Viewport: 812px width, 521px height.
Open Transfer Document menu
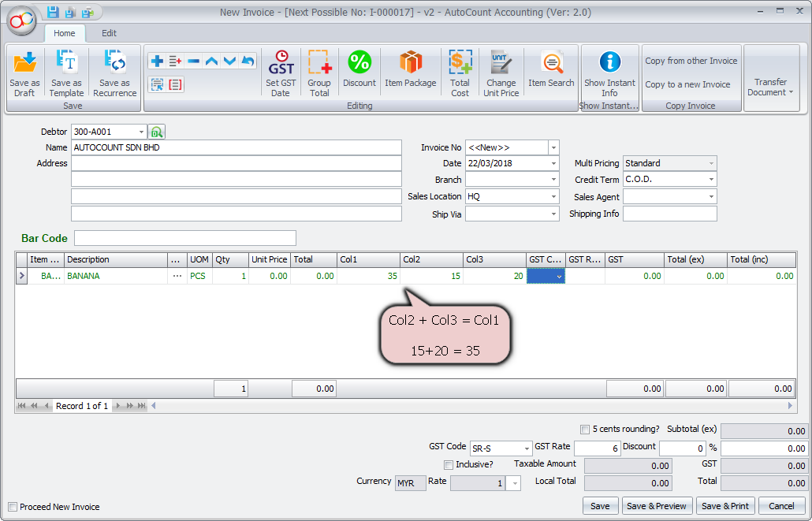(x=770, y=87)
